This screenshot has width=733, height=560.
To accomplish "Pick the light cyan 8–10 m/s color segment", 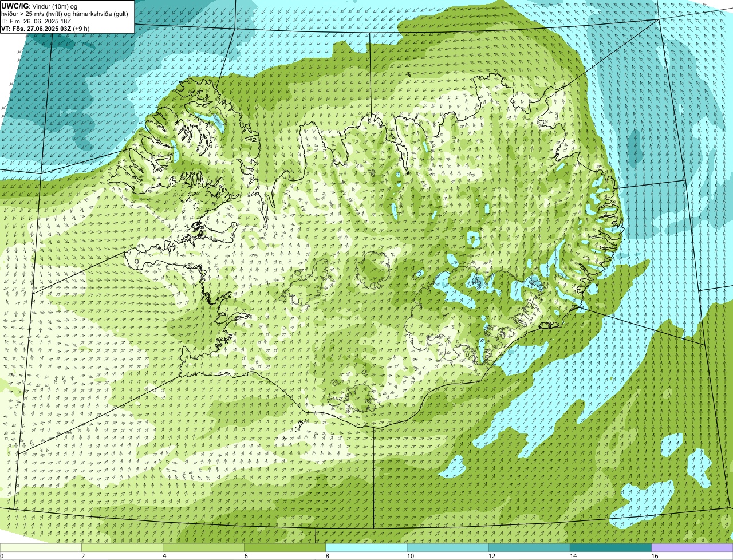I will (x=366, y=548).
